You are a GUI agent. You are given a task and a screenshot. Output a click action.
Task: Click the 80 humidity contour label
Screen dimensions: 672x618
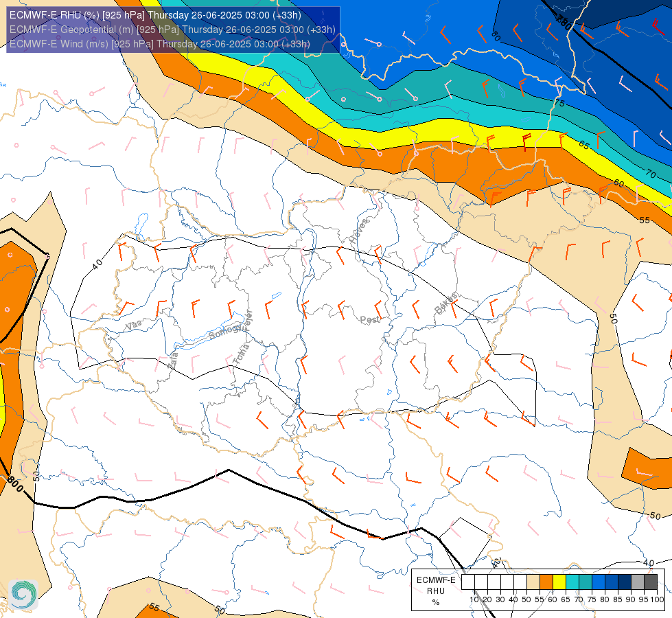pos(496,36)
